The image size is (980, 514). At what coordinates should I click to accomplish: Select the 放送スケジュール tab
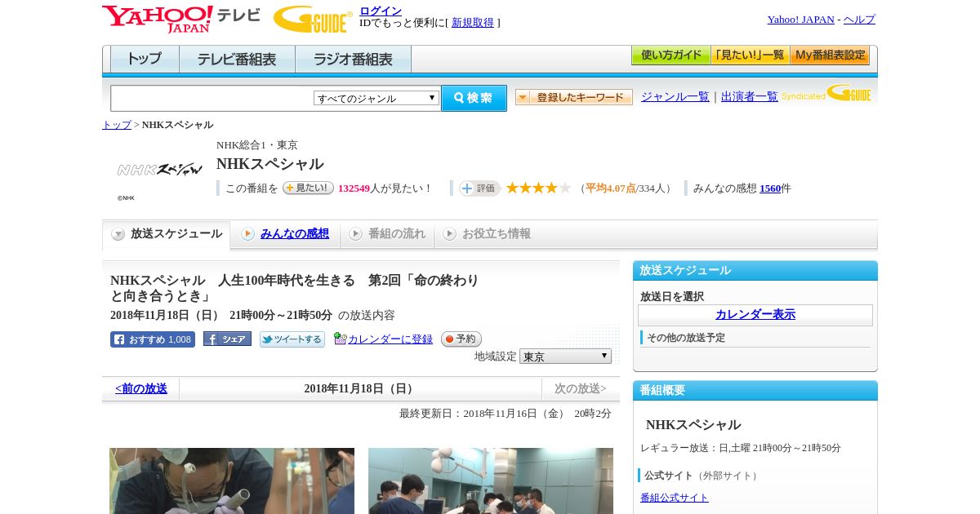coord(166,234)
